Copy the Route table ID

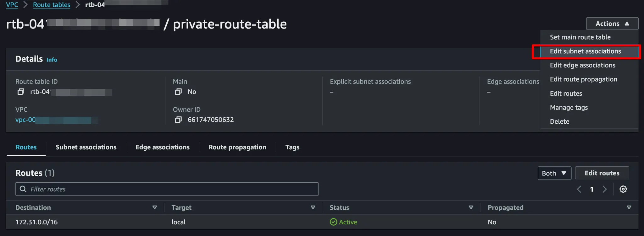pos(21,92)
